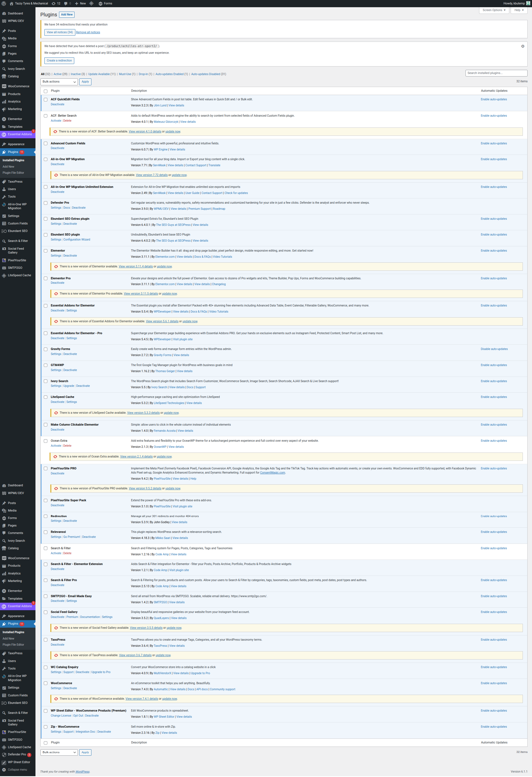
Task: Focus the Search installed plugins field
Action: [496, 73]
